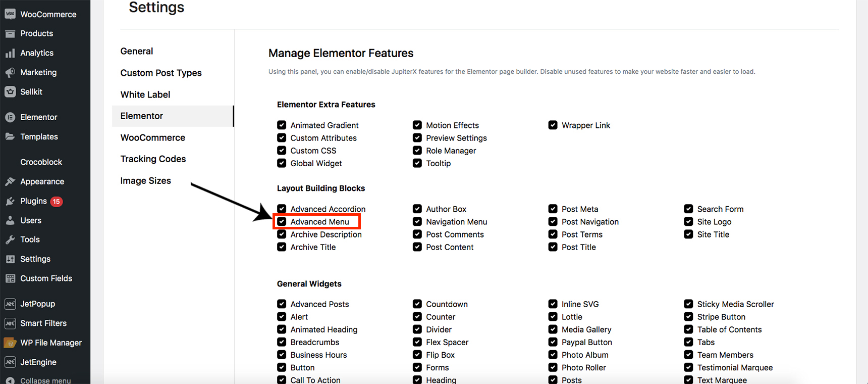
Task: Toggle the Flex Spacer checkbox
Action: tap(417, 342)
